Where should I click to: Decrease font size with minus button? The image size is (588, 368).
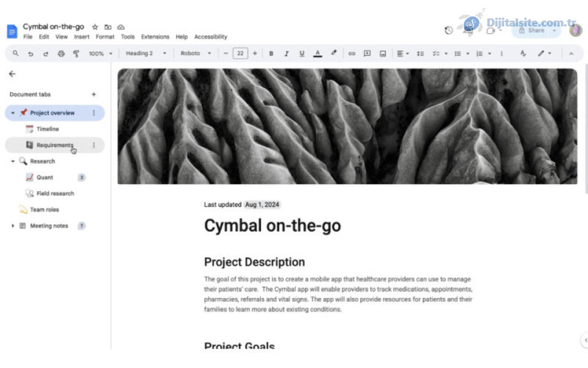pyautogui.click(x=226, y=53)
